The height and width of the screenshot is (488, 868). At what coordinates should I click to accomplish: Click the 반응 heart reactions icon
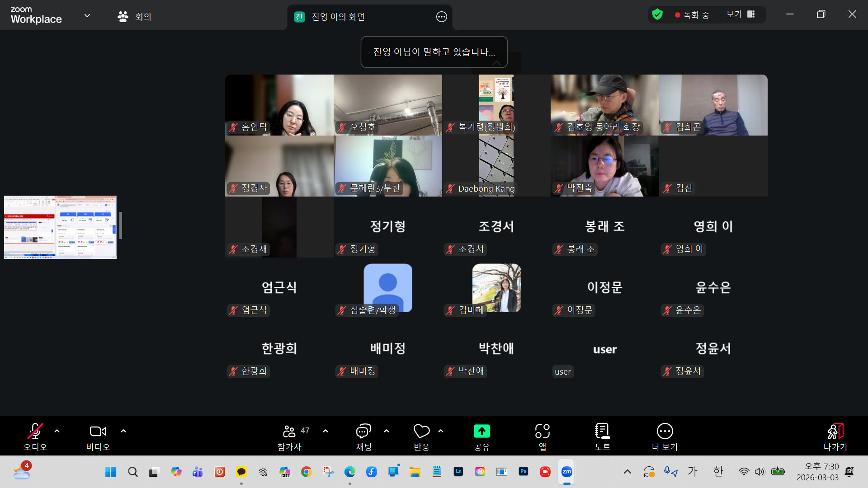point(421,432)
